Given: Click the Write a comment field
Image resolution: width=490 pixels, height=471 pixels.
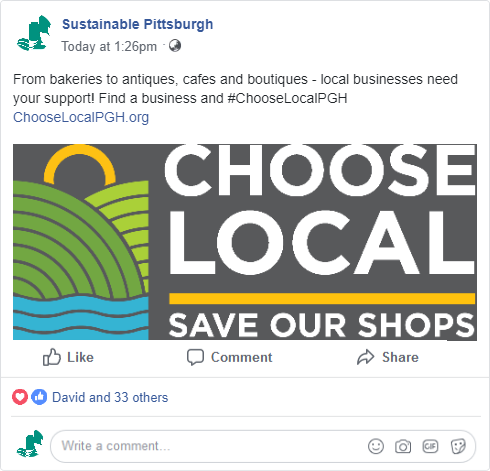Looking at the screenshot, I should pyautogui.click(x=263, y=446).
